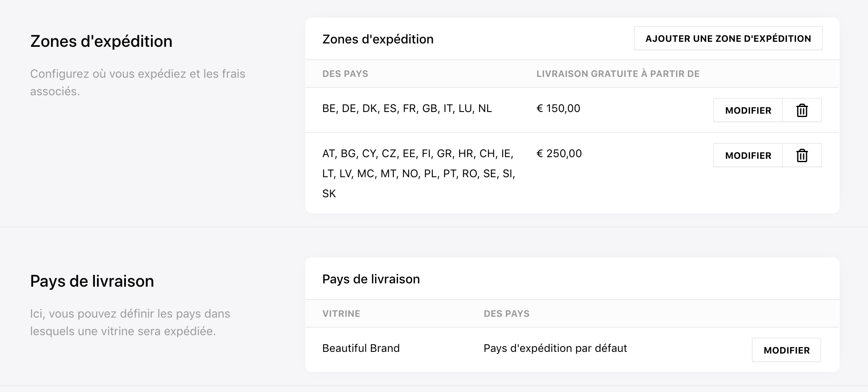Click the 'Ici, vous pouvez définir' description text
868x392 pixels.
[x=130, y=323]
